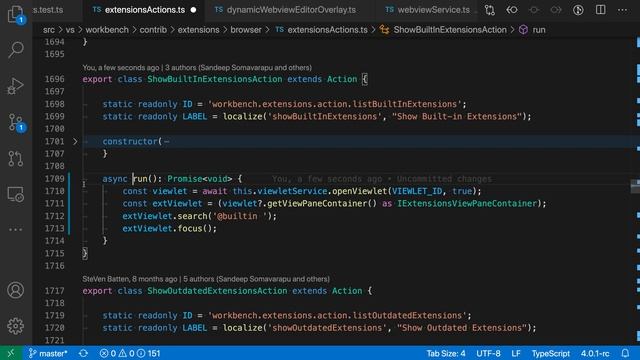This screenshot has width=640, height=360.
Task: Change file encoding UTF-8
Action: [488, 353]
